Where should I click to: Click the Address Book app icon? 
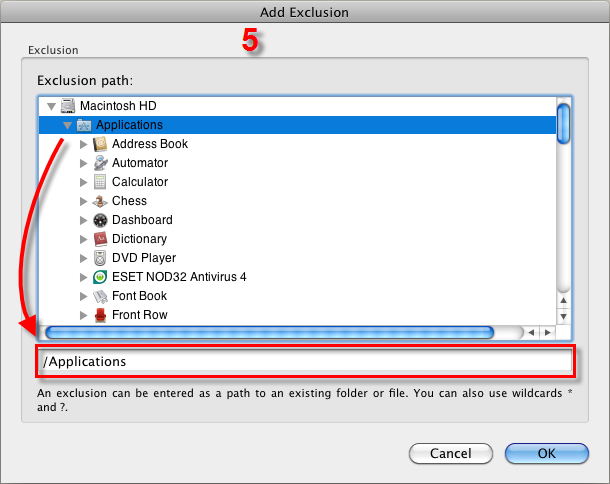coord(100,144)
